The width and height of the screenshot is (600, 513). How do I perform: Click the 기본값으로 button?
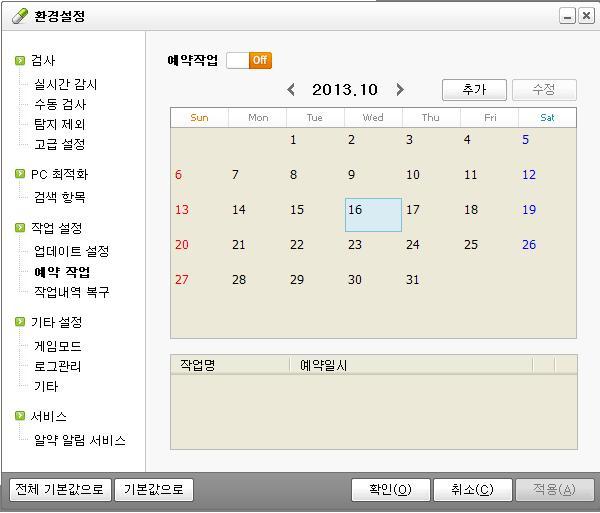tap(154, 490)
